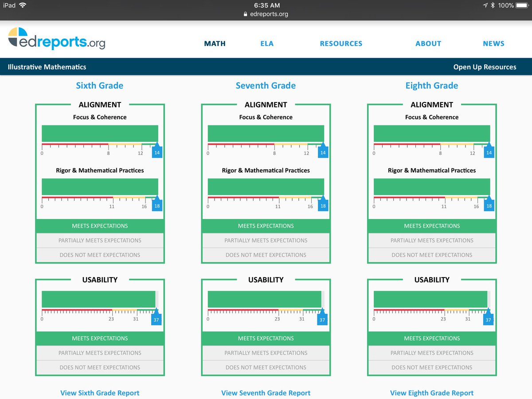Screen dimensions: 532x399
Task: Click Seventh Grade Usability score 37 marker
Action: click(322, 317)
